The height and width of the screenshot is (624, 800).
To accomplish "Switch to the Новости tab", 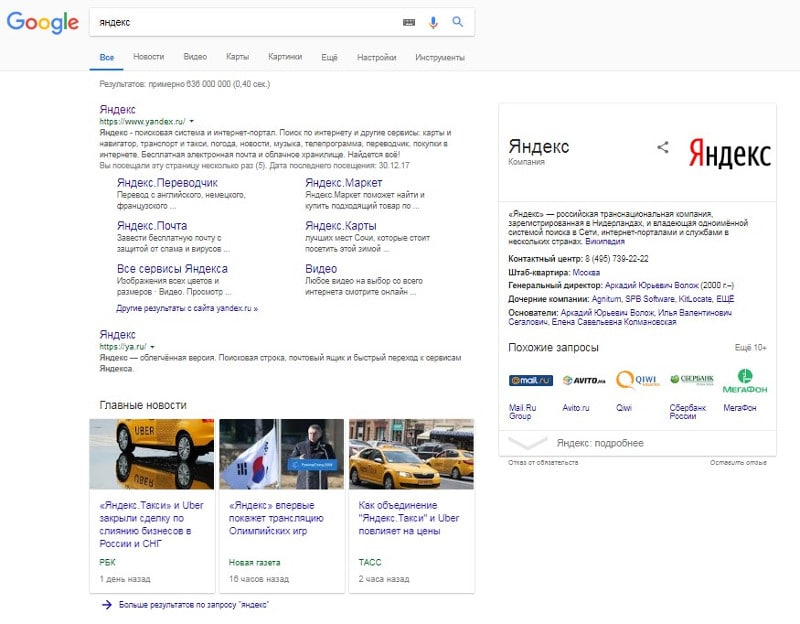I will pyautogui.click(x=148, y=57).
